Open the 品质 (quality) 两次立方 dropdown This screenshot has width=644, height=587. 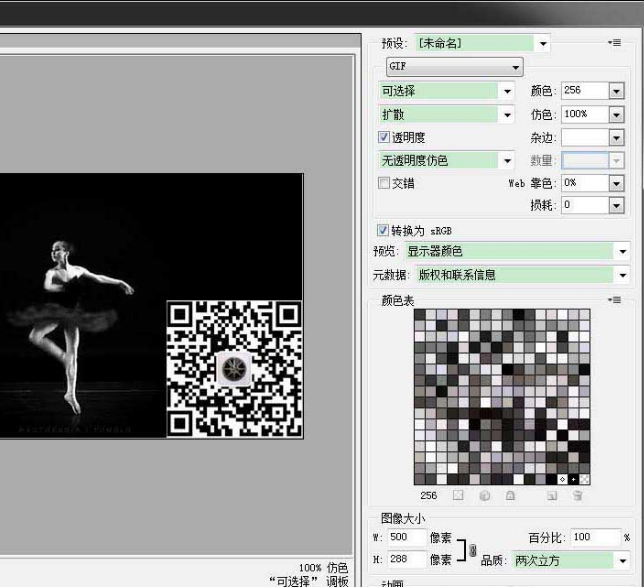tap(623, 561)
